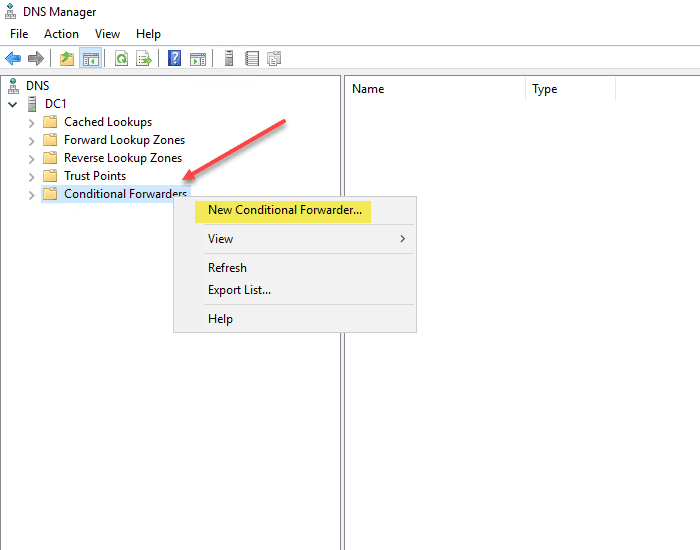The height and width of the screenshot is (550, 700).
Task: Select Trust Points in the tree
Action: pos(95,175)
